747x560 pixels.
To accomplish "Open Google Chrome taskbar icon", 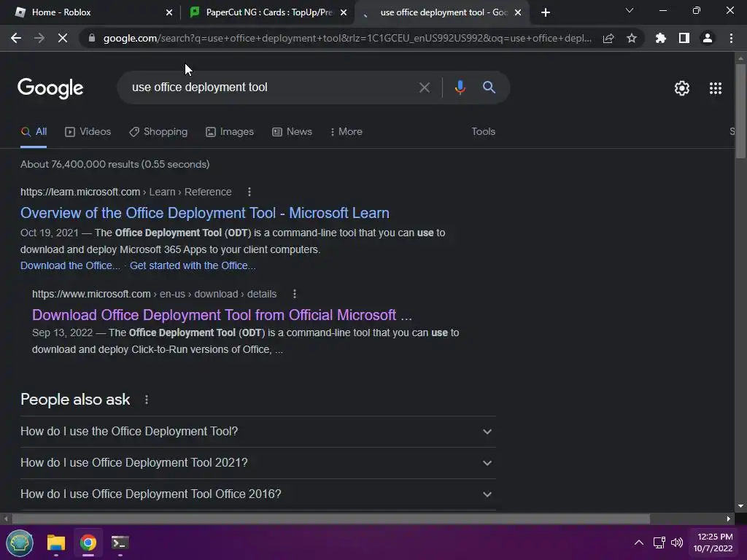I will [88, 542].
